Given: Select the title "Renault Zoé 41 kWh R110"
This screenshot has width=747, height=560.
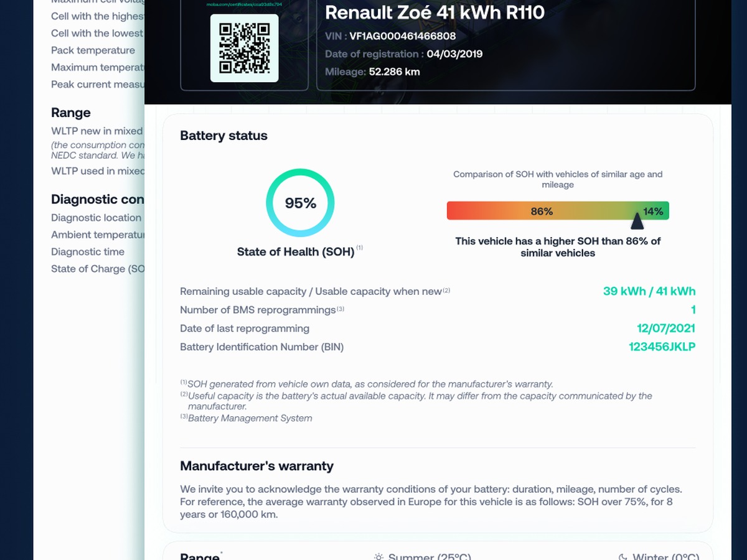Looking at the screenshot, I should pos(435,12).
